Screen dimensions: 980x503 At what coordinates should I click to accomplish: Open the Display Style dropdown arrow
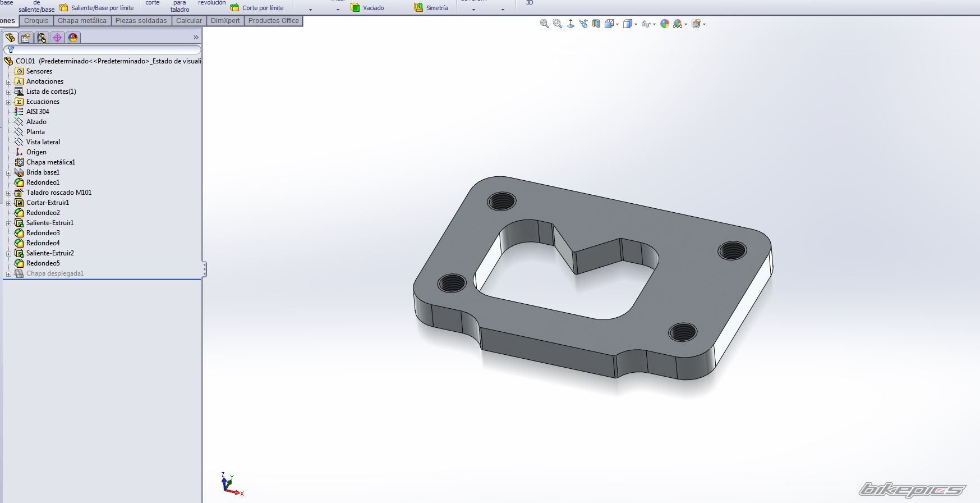coord(636,24)
